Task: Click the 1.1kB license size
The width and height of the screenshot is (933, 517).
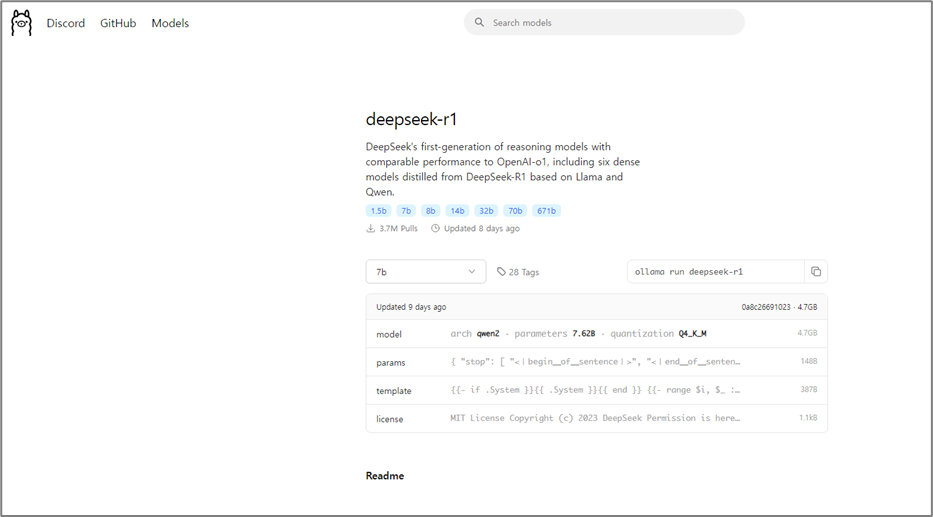Action: click(808, 418)
